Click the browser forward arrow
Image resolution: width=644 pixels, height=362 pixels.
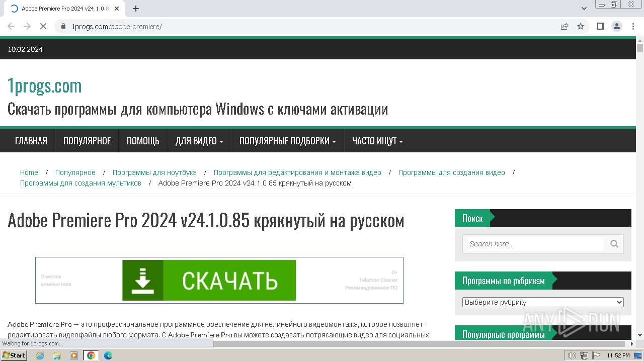[27, 26]
